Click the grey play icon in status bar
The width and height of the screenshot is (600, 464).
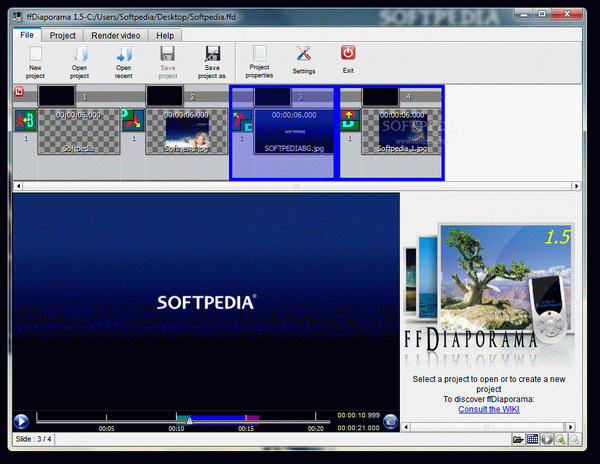click(x=546, y=439)
